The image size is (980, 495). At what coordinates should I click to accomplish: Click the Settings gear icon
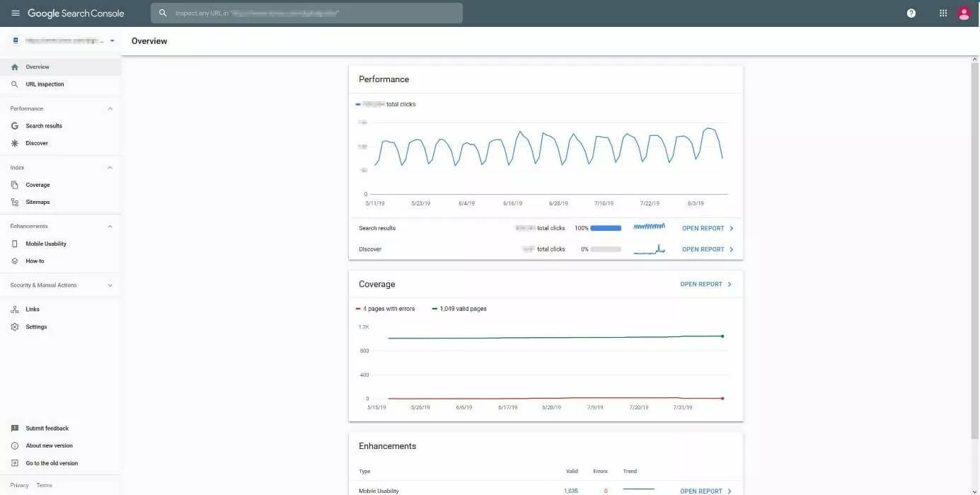(15, 327)
